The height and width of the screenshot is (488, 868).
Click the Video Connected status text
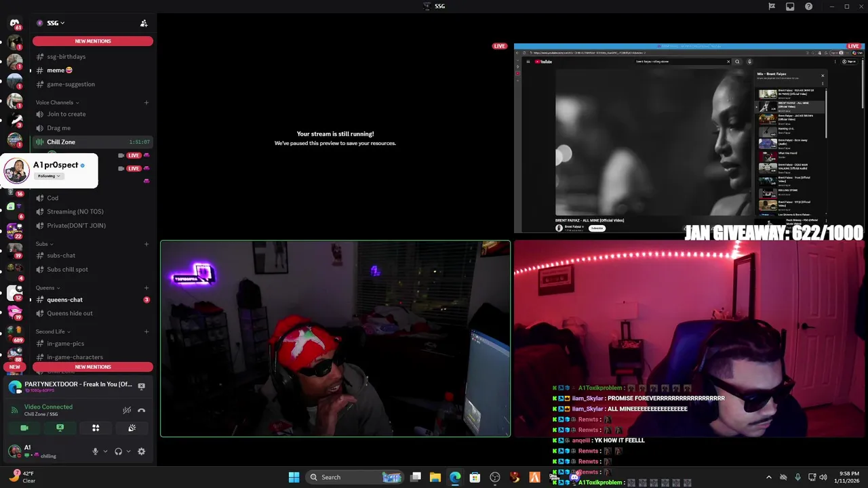click(x=48, y=407)
